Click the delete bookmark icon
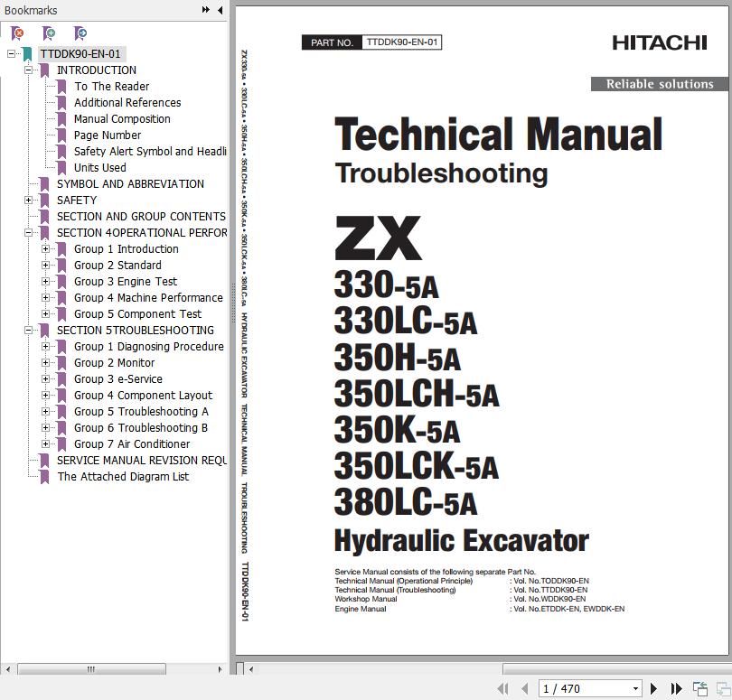 pos(17,33)
